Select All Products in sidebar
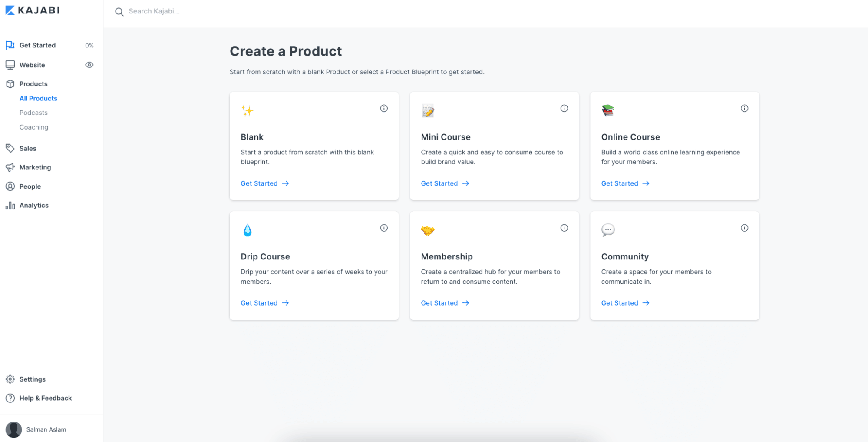Screen dimensions: 868x442 pos(38,98)
